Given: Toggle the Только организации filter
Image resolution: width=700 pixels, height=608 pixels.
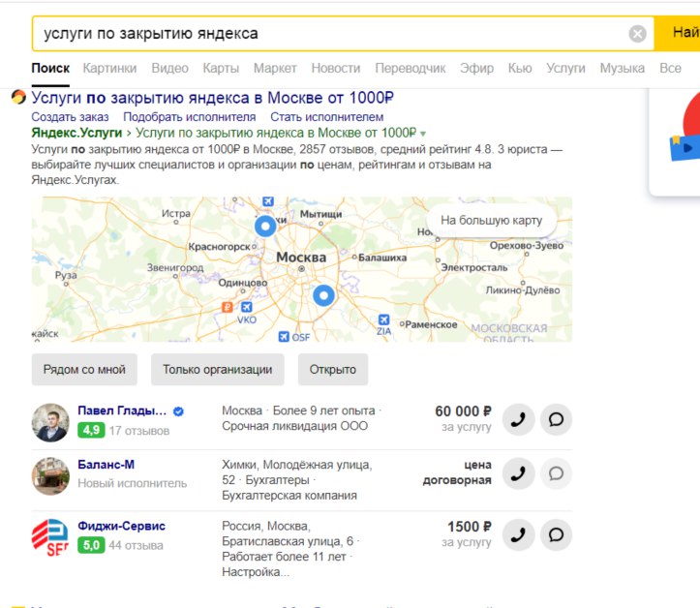Looking at the screenshot, I should point(218,370).
